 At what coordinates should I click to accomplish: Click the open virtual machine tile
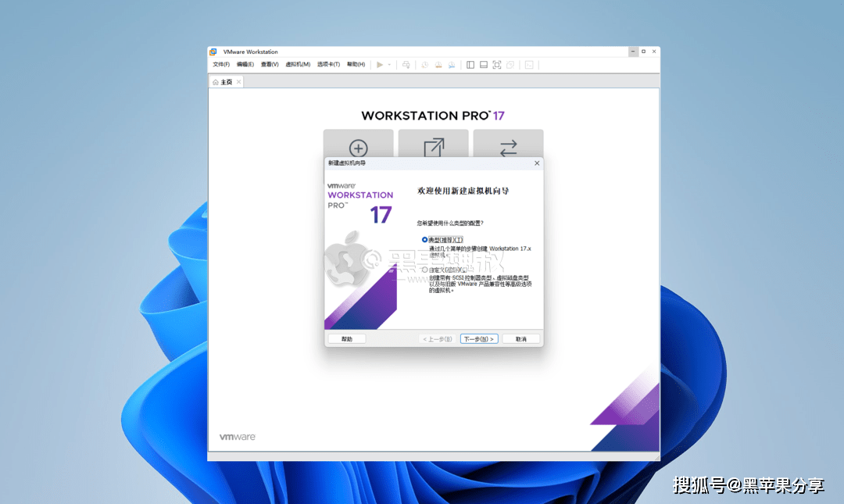[433, 144]
